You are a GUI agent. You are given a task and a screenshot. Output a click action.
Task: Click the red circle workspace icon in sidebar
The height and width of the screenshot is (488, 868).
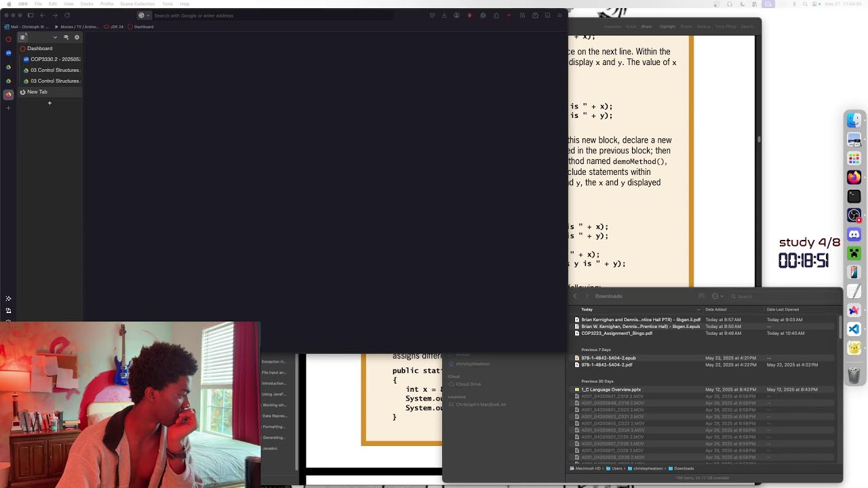pos(8,39)
